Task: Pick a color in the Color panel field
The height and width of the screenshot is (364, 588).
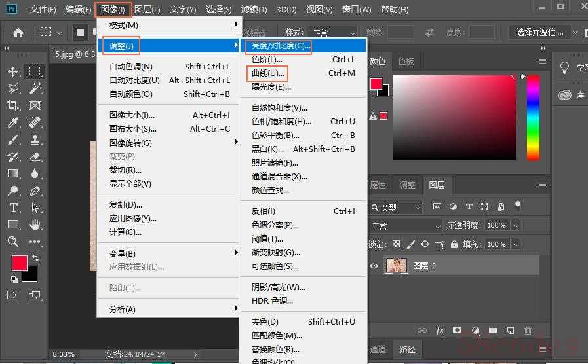Action: pyautogui.click(x=454, y=118)
